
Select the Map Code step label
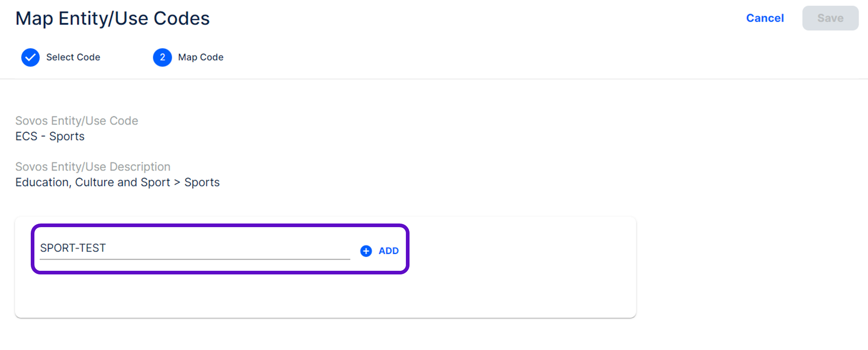coord(201,57)
